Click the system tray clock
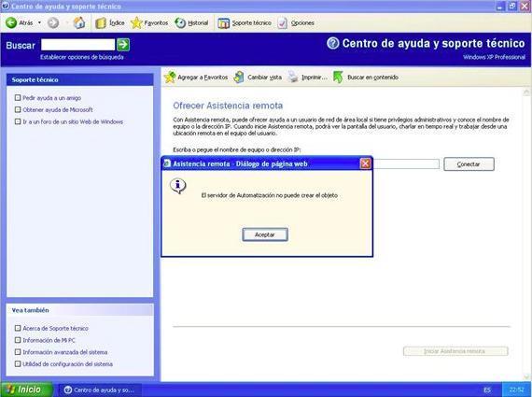 pyautogui.click(x=516, y=390)
